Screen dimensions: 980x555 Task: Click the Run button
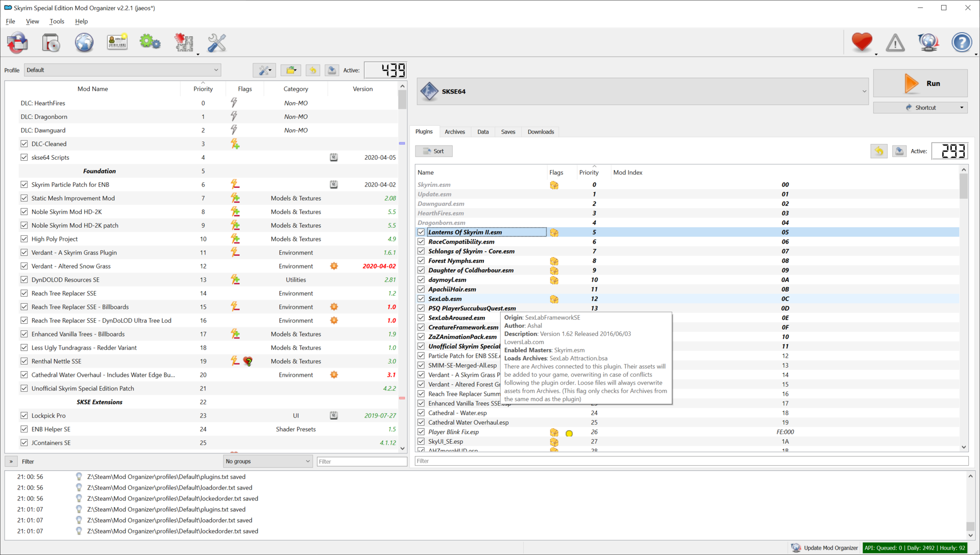coord(920,83)
